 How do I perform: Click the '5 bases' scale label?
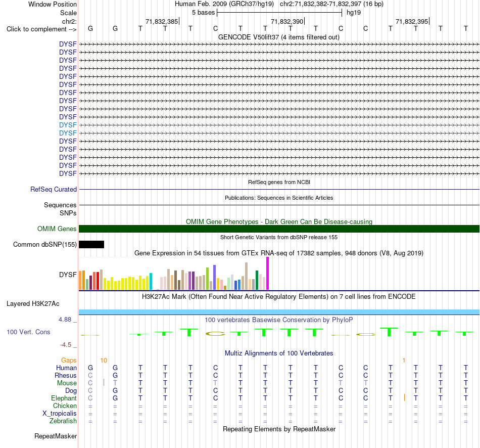(203, 13)
